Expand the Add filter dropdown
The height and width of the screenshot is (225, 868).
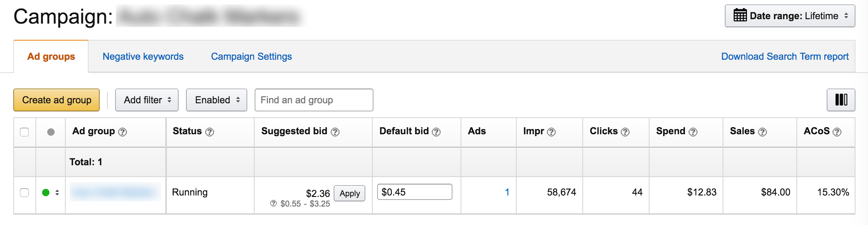pos(147,100)
